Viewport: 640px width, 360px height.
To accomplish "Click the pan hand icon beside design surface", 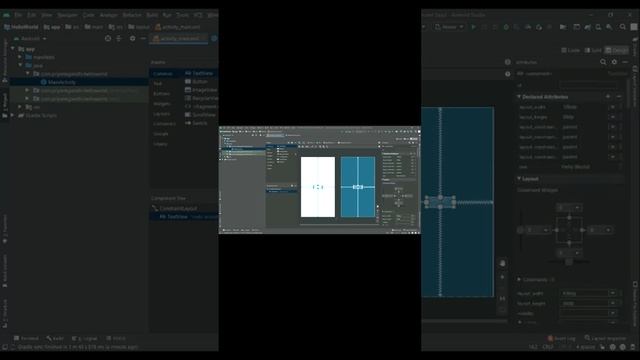I will [x=502, y=264].
